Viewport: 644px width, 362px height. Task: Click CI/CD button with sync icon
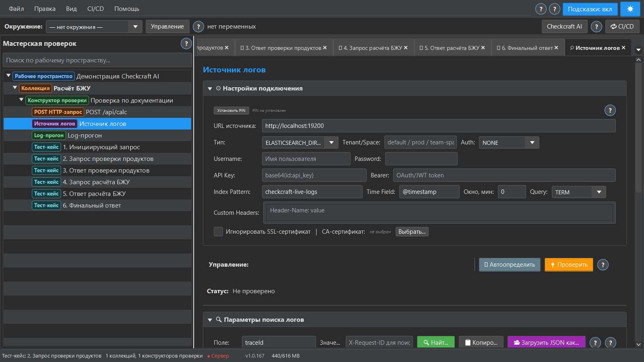tap(622, 27)
